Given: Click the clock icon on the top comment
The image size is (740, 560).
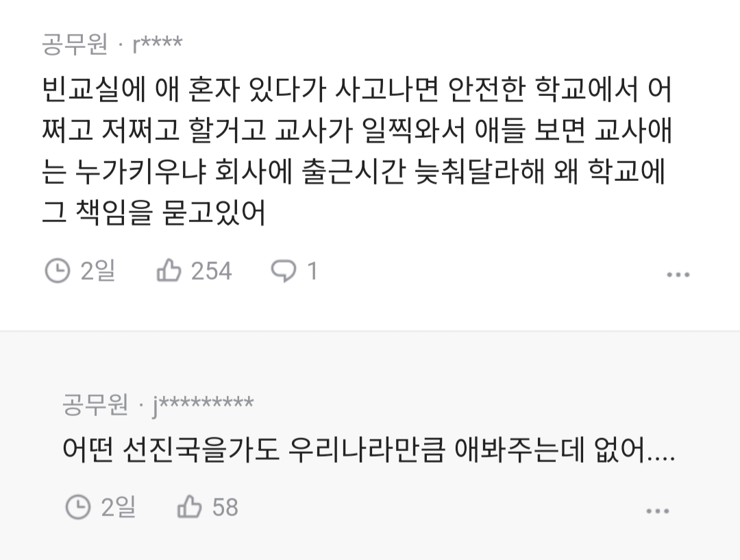Looking at the screenshot, I should [57, 271].
